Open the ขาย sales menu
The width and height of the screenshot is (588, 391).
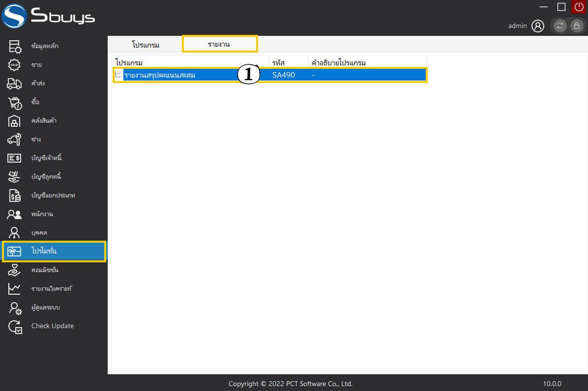(36, 65)
